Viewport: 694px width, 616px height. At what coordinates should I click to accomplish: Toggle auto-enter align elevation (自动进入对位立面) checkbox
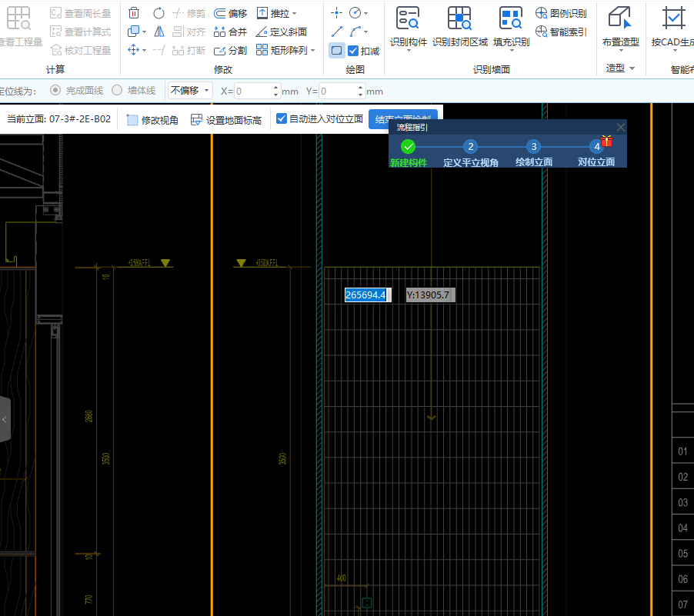282,118
